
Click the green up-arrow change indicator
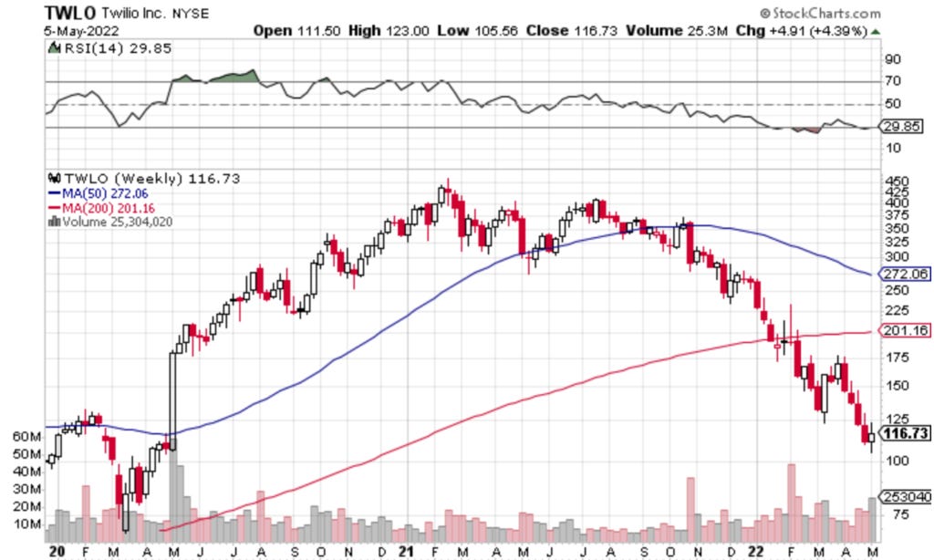875,32
